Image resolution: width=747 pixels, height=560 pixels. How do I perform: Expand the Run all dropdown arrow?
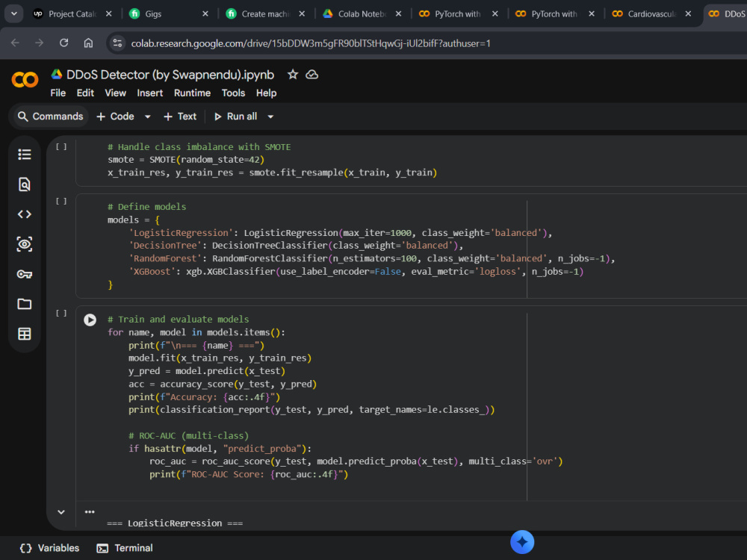pos(270,116)
